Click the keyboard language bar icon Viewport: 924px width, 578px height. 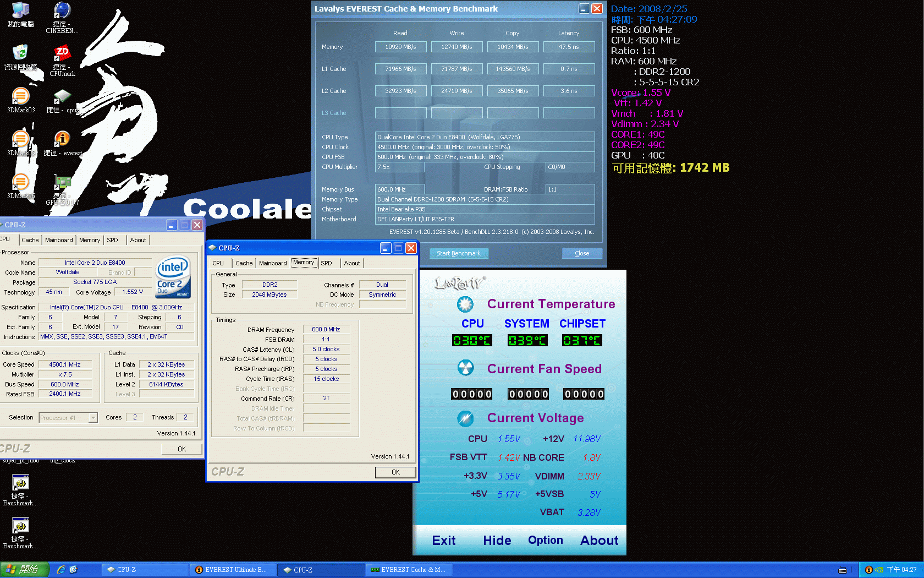tap(843, 570)
